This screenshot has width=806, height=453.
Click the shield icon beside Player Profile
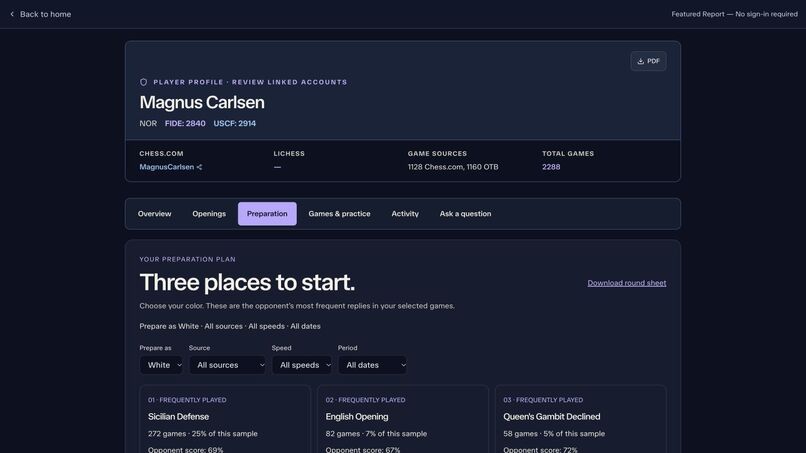(x=143, y=82)
